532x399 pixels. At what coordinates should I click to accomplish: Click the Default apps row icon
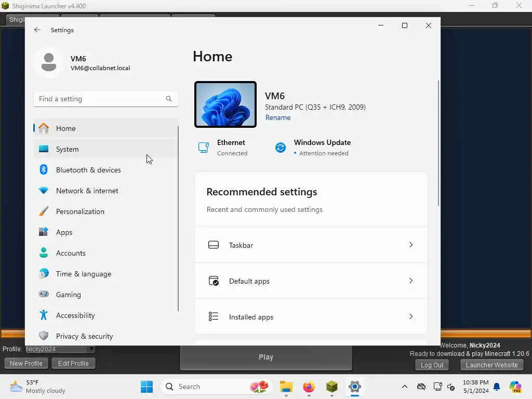(214, 281)
